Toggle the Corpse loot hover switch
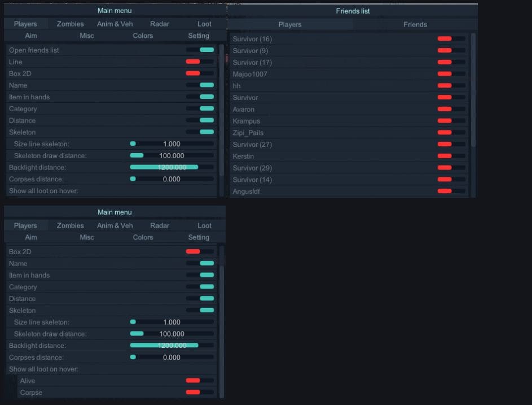Screen dimensions: 532x405 (200, 392)
